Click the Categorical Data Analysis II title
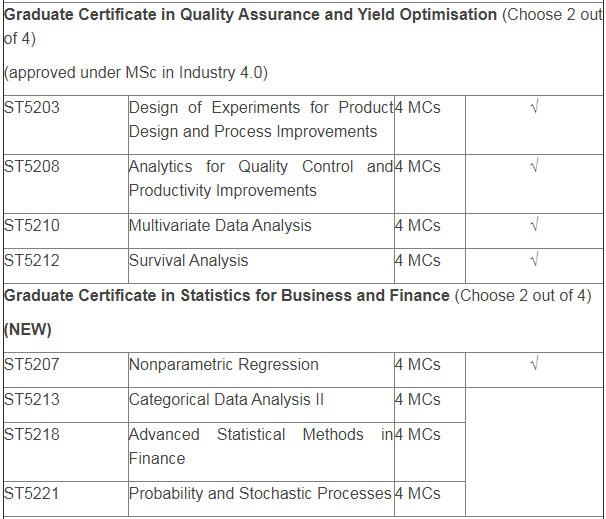The image size is (606, 519). point(227,400)
